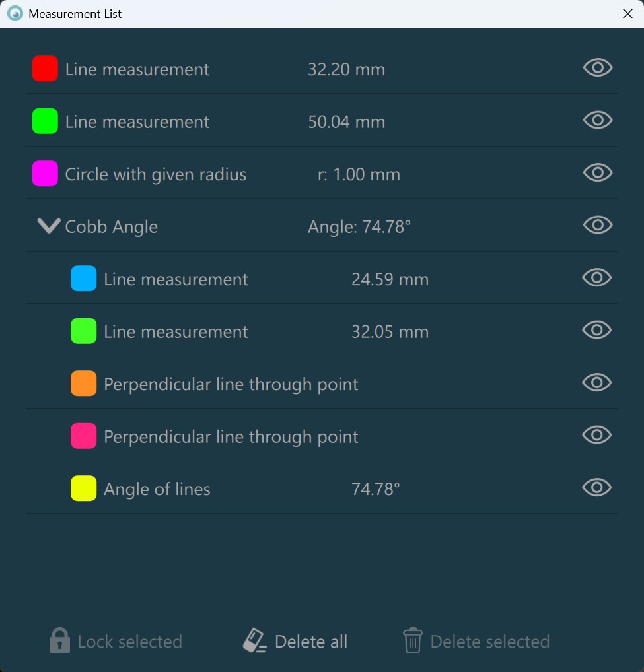Select the Cobb Angle row label
The image size is (644, 672).
pyautogui.click(x=111, y=227)
